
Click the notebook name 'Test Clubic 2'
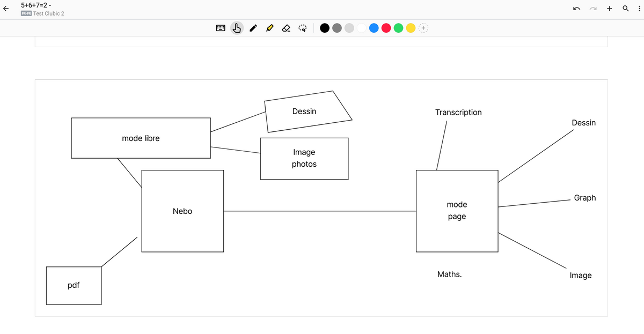click(49, 13)
